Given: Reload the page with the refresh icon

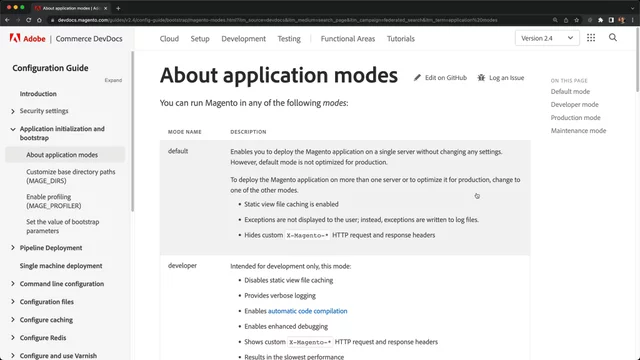Looking at the screenshot, I should pyautogui.click(x=29, y=20).
